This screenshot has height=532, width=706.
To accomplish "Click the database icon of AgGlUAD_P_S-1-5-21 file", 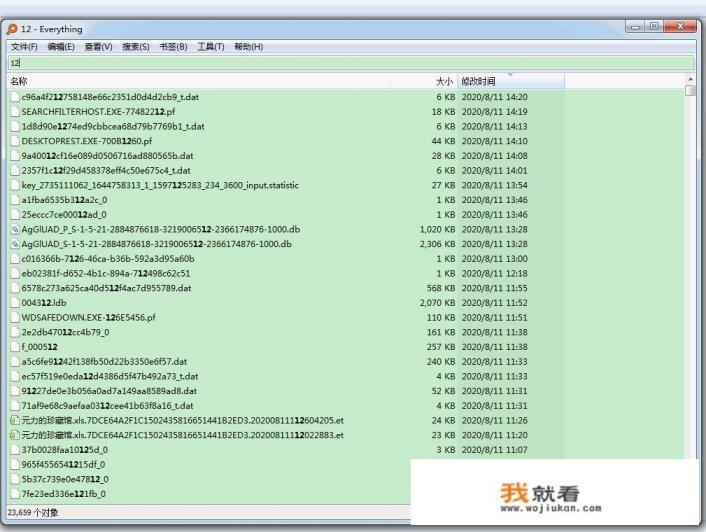I will 15,229.
